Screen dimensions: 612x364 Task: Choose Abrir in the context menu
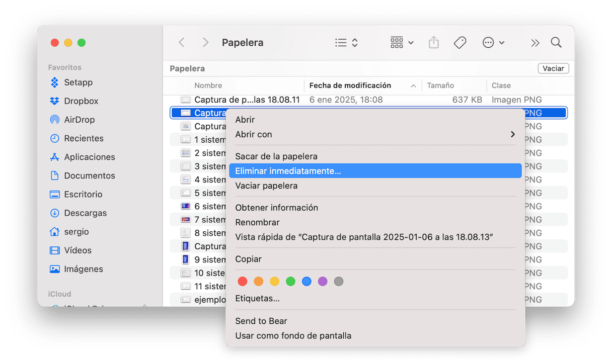click(375, 120)
